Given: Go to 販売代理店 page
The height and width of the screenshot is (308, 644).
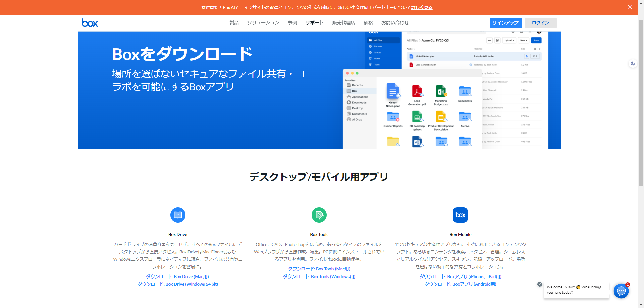Looking at the screenshot, I should (x=344, y=23).
